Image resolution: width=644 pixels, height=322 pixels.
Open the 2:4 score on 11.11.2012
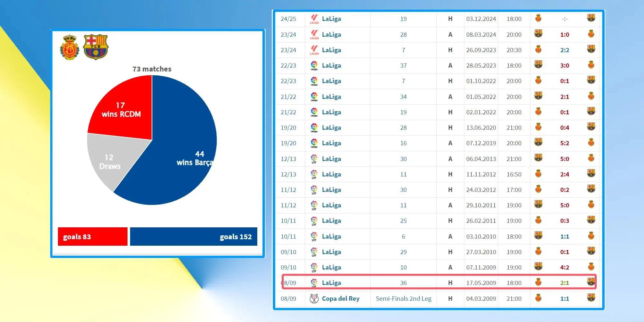point(564,174)
